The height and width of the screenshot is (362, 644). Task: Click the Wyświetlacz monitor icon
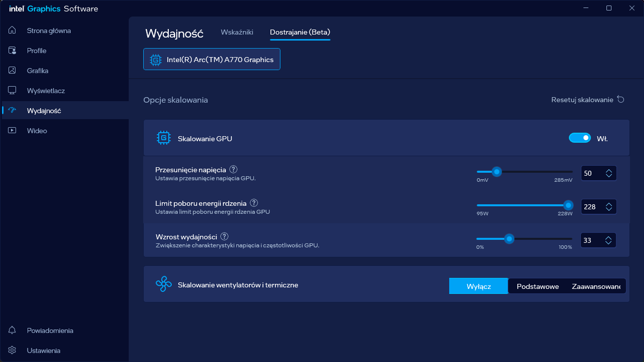[x=13, y=91]
